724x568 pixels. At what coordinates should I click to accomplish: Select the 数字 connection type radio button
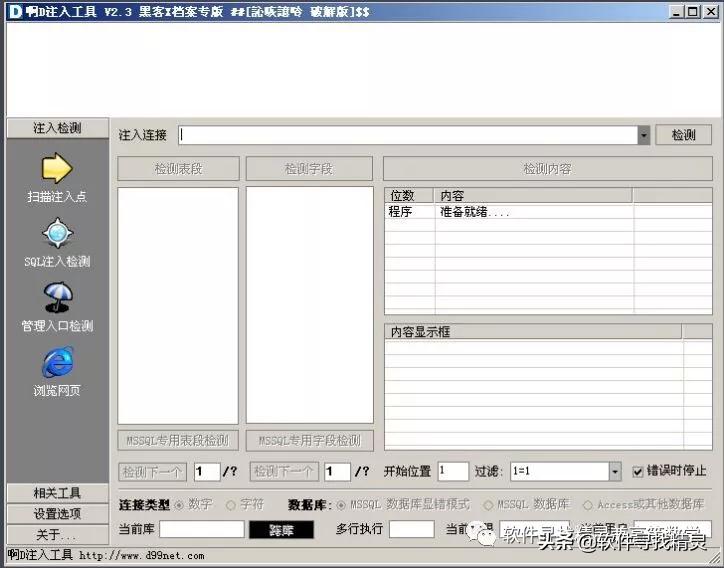coord(179,505)
